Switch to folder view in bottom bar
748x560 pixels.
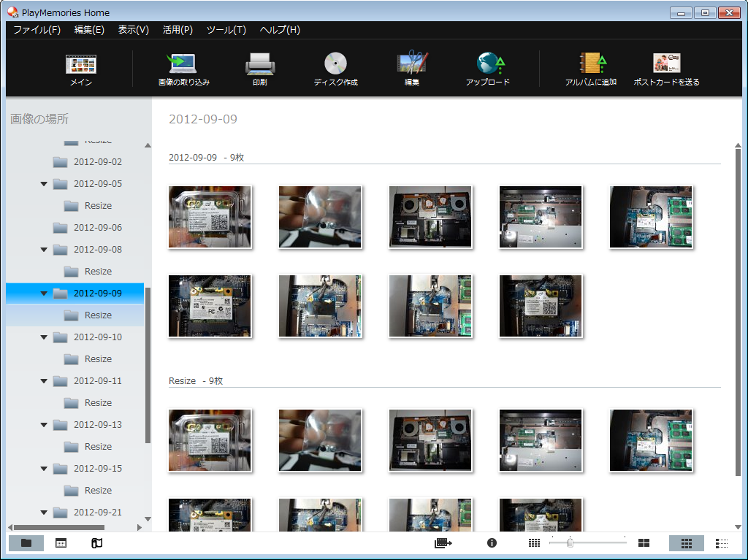(x=26, y=543)
